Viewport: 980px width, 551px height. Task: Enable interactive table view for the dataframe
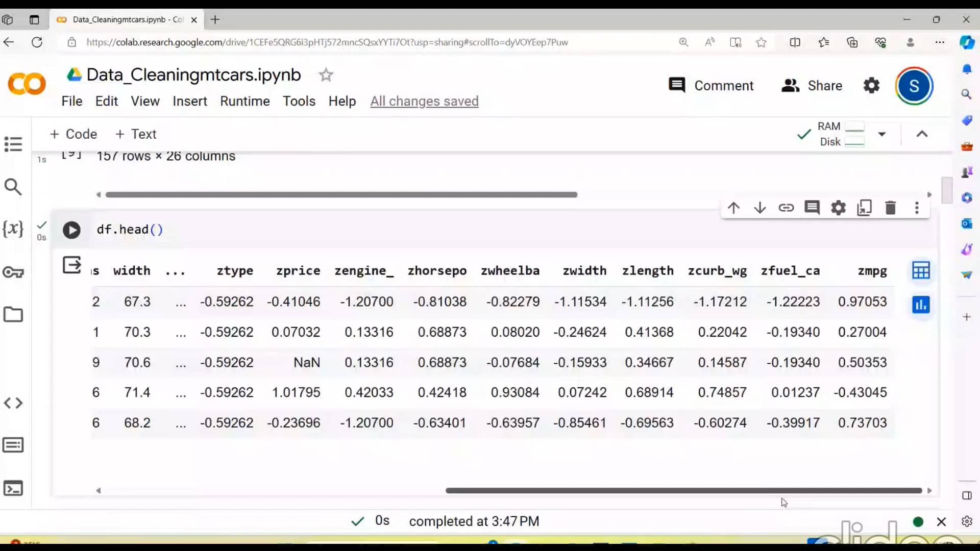[921, 270]
